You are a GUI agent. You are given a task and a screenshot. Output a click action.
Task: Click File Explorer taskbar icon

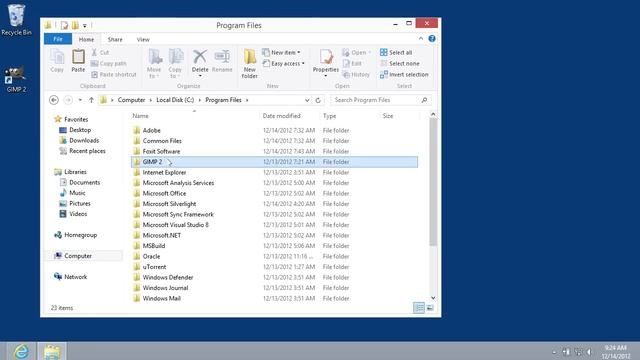pos(52,351)
